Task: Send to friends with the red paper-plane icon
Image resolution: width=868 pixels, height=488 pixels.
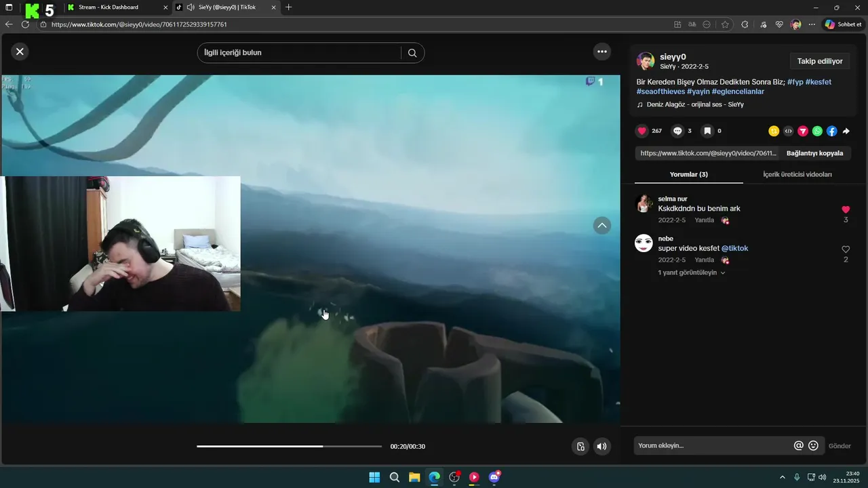Action: 803,131
